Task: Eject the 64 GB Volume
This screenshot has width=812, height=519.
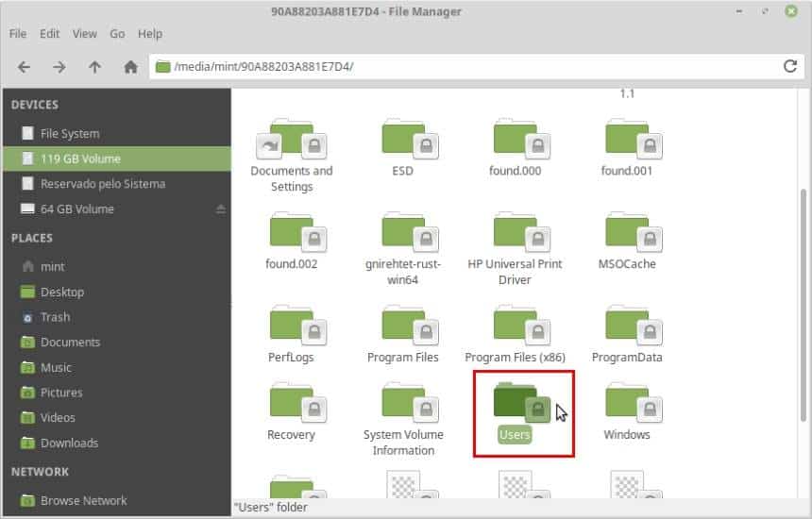Action: coord(221,209)
